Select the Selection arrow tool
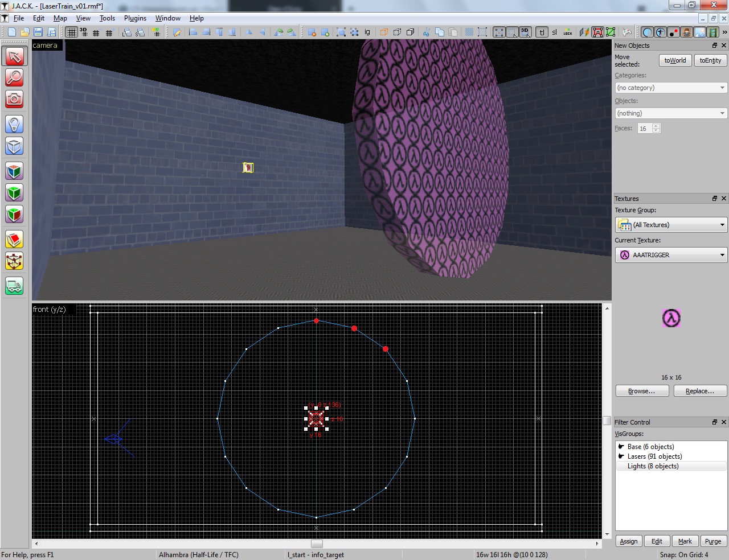729x560 pixels. (14, 56)
